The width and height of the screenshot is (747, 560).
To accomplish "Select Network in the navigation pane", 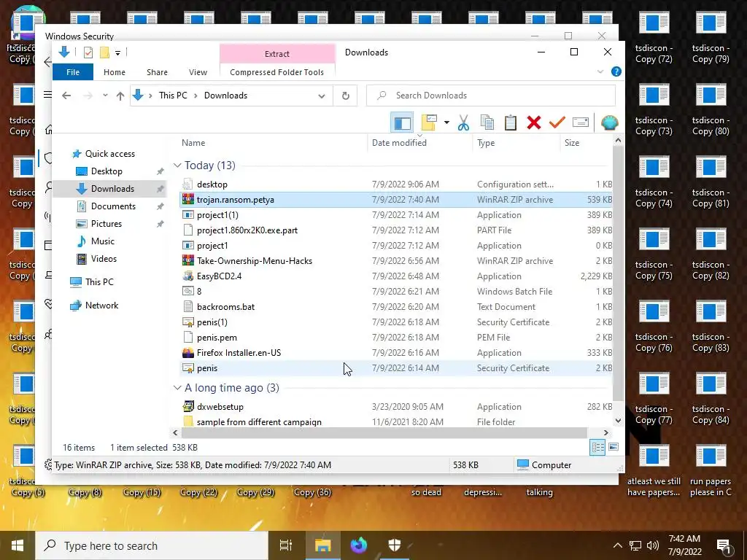I will click(x=101, y=306).
